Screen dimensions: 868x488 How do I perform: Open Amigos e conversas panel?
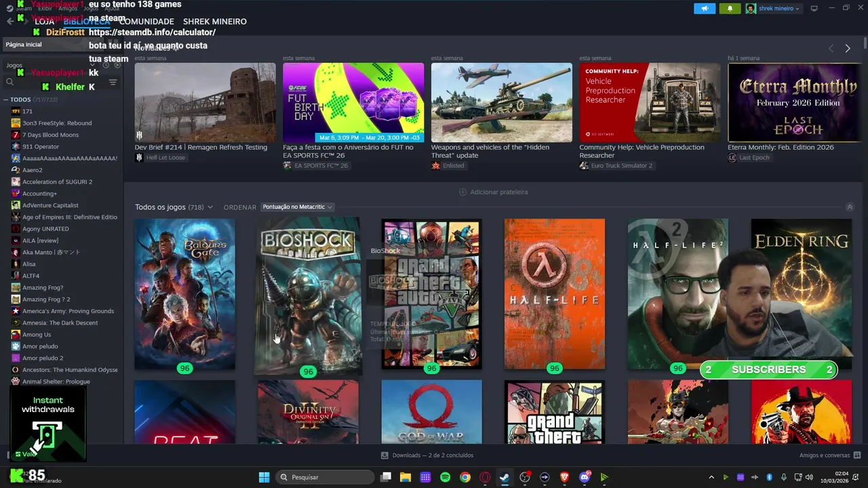coord(830,455)
